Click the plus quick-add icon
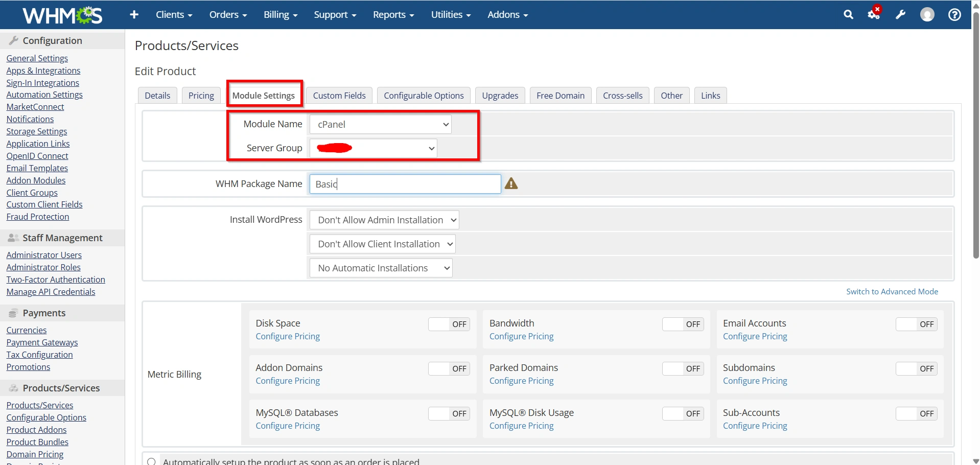980x465 pixels. point(134,15)
